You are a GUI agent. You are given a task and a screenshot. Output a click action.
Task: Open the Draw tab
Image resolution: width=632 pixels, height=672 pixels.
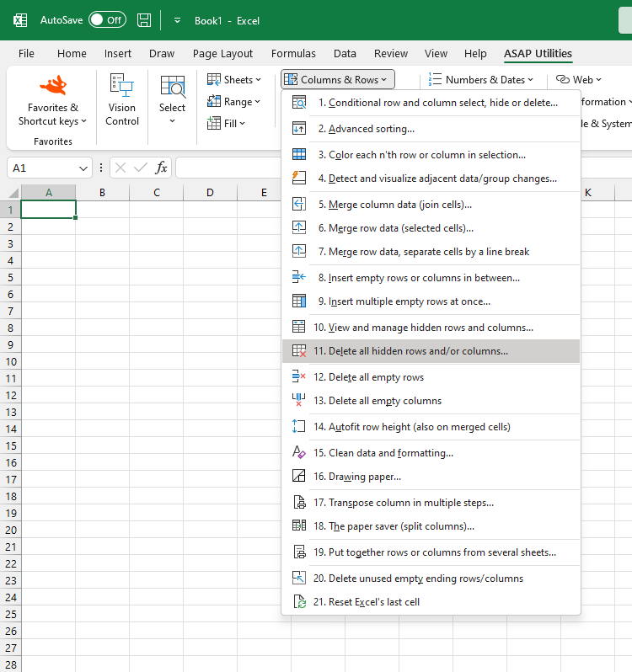point(162,54)
